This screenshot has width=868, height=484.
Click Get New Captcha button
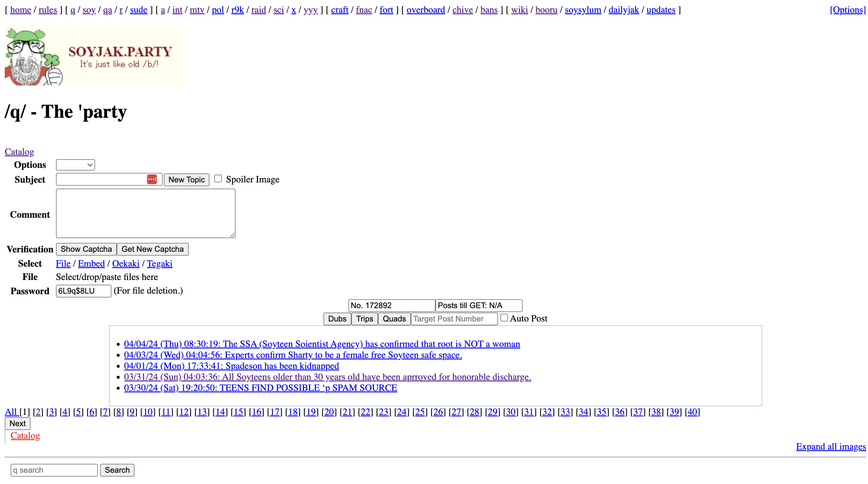[152, 249]
